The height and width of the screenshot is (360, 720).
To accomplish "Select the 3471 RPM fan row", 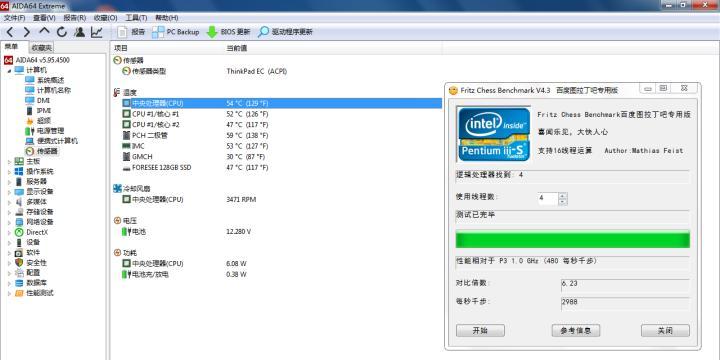I will point(277,199).
